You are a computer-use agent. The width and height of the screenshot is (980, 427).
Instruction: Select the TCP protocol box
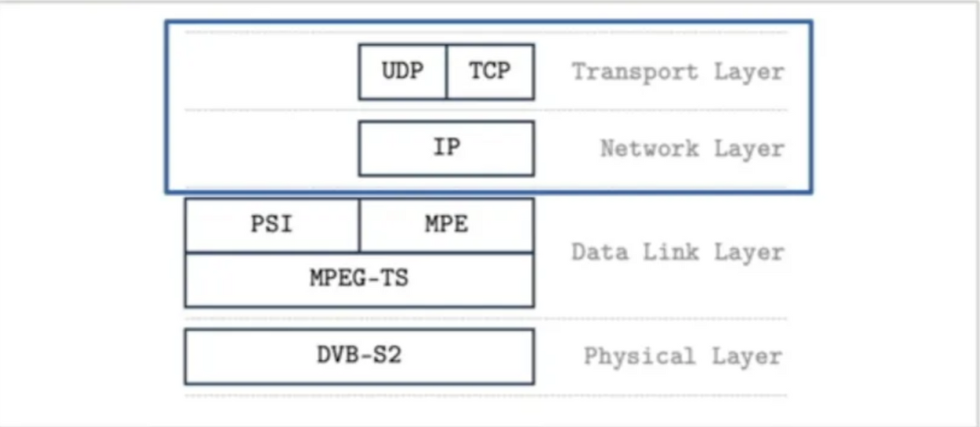point(490,72)
